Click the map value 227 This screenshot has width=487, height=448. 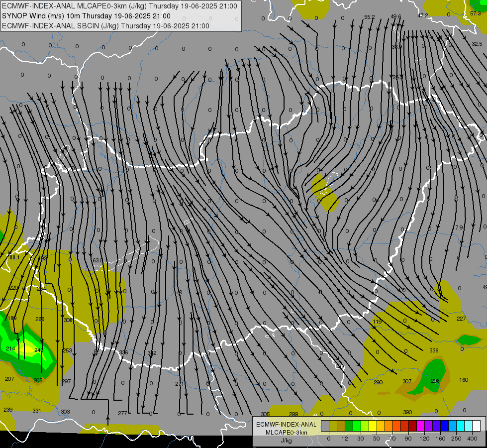pyautogui.click(x=461, y=319)
